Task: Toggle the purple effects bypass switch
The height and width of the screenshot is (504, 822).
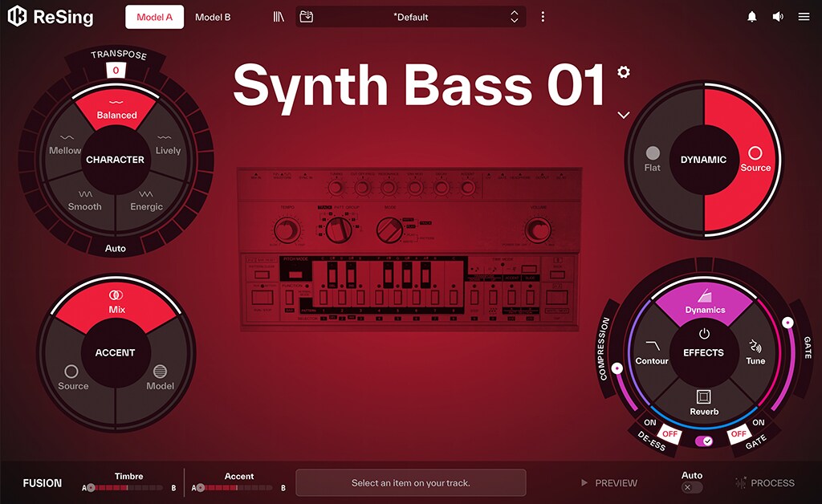Action: coord(703,441)
